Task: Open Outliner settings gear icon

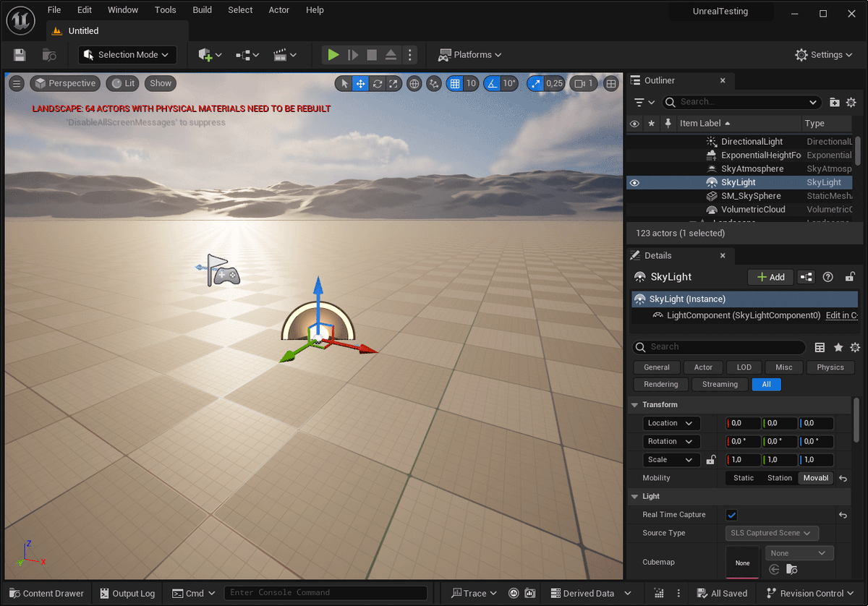Action: pyautogui.click(x=851, y=102)
